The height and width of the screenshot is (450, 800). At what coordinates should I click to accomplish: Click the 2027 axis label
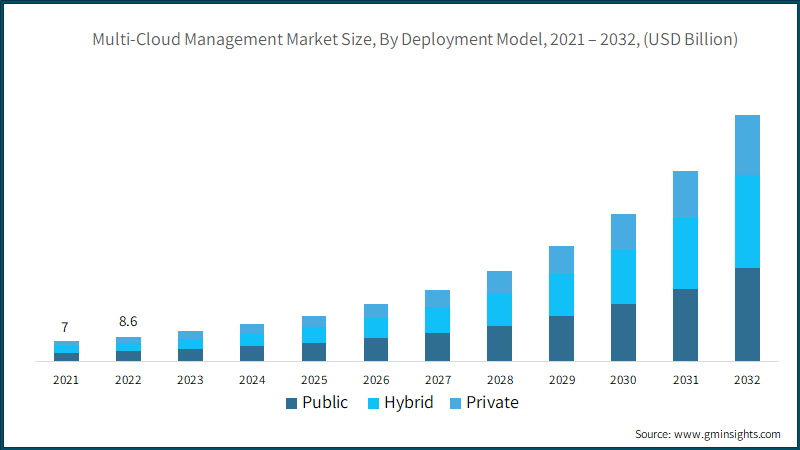[438, 380]
